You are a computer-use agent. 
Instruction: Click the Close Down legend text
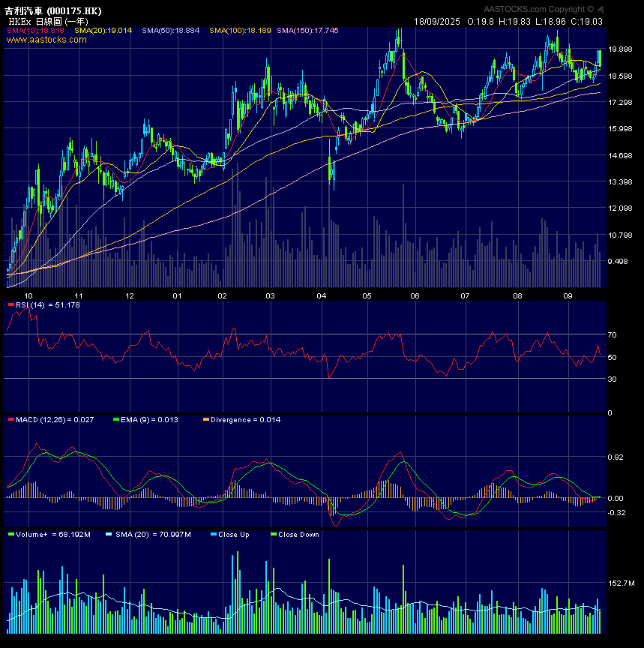pos(298,534)
